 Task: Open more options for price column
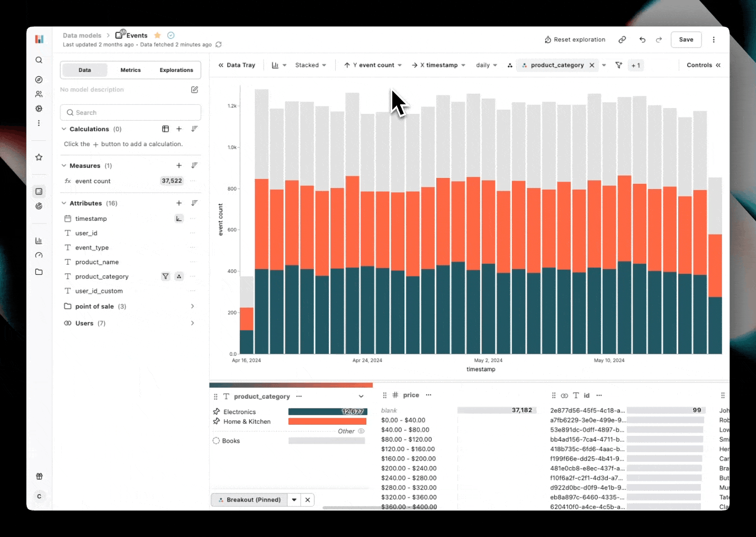(428, 395)
